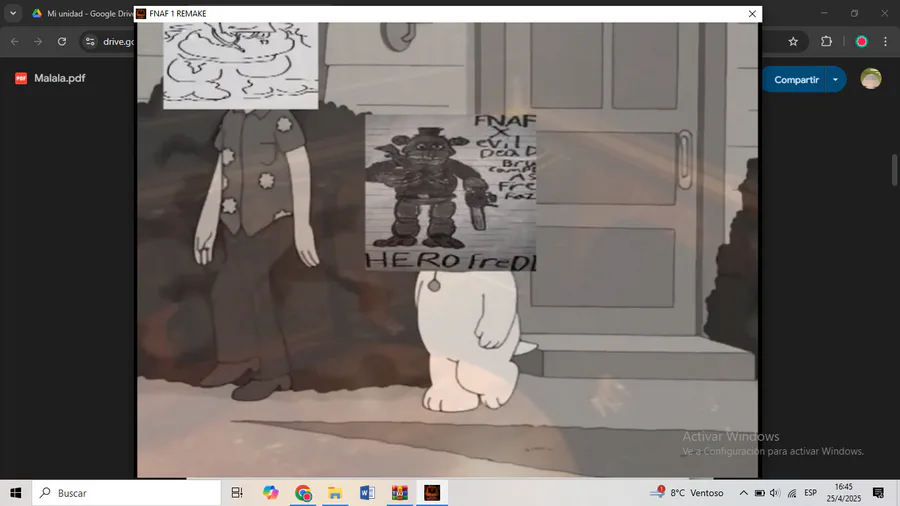Open the weather widget 8°C Ventoso
The height and width of the screenshot is (506, 900).
(x=686, y=493)
